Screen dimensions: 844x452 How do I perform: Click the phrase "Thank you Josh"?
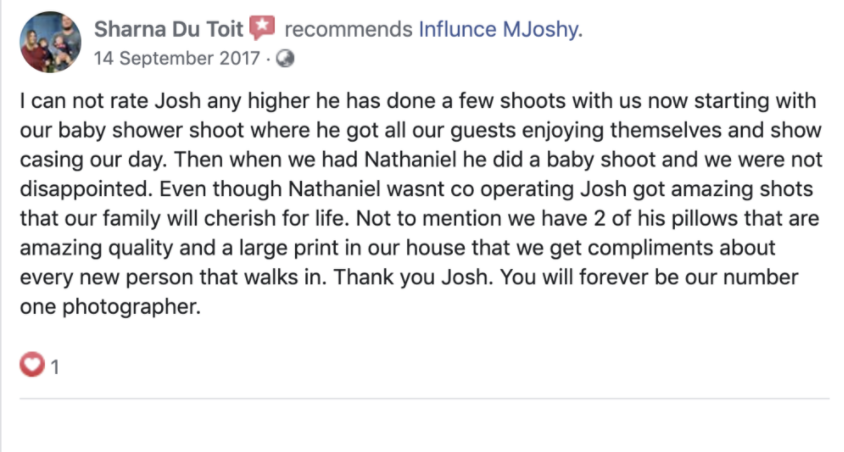[x=411, y=278]
